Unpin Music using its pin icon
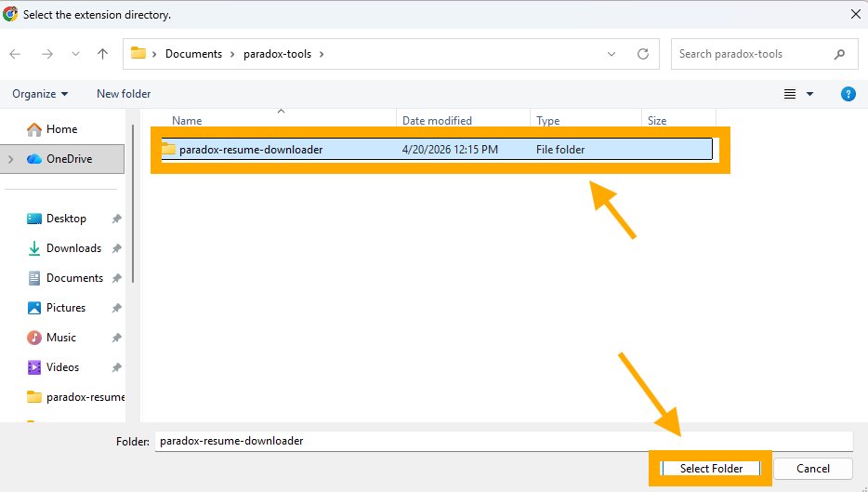868x492 pixels. [116, 338]
